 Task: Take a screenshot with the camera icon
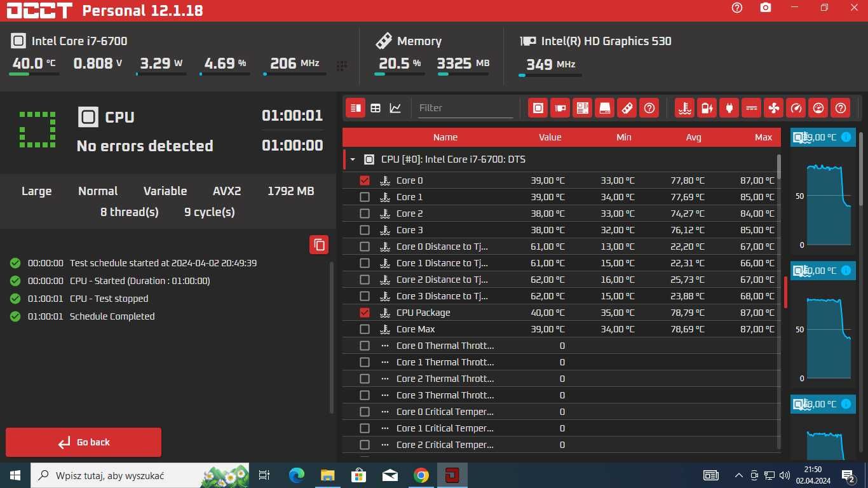click(x=766, y=8)
